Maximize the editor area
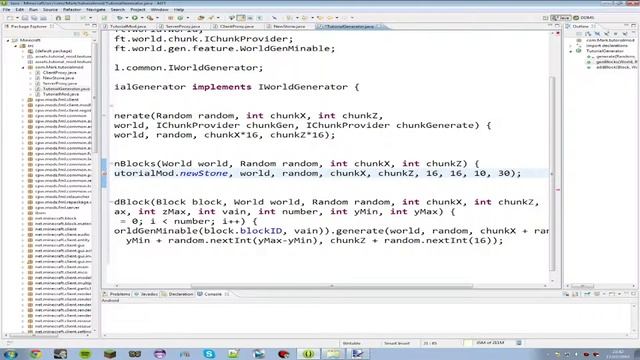Viewport: 640px width, 360px height. [557, 26]
